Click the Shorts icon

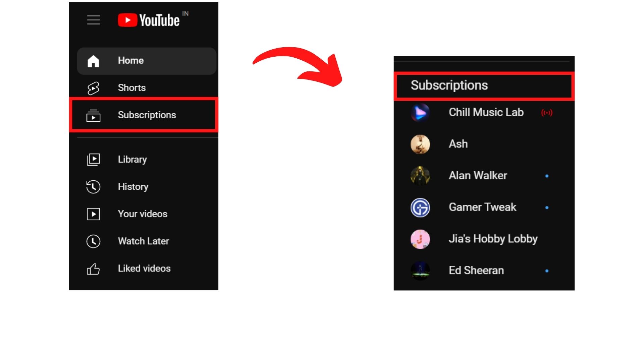(x=93, y=87)
